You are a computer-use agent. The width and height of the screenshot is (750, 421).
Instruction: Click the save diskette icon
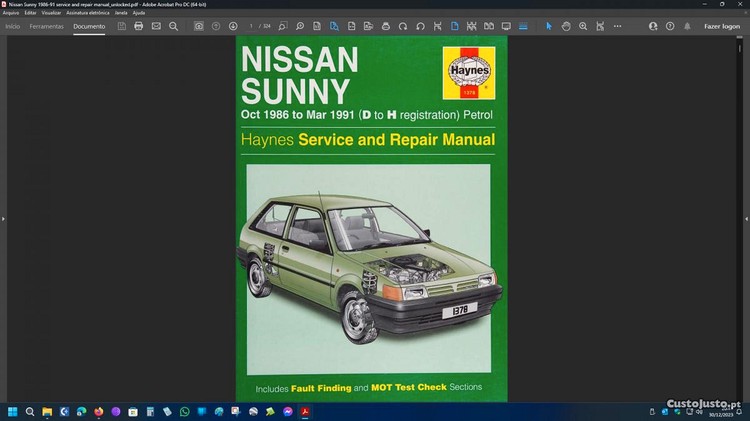click(122, 26)
